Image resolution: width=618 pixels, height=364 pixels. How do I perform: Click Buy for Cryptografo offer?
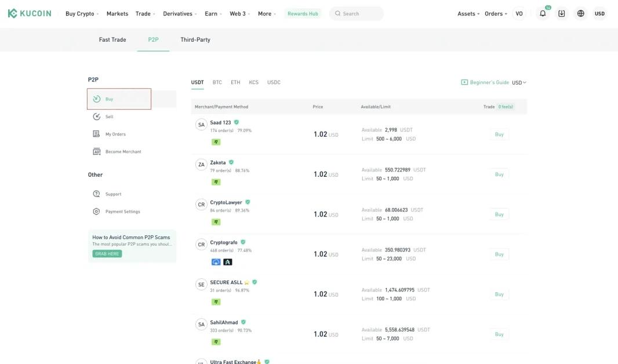(x=499, y=254)
